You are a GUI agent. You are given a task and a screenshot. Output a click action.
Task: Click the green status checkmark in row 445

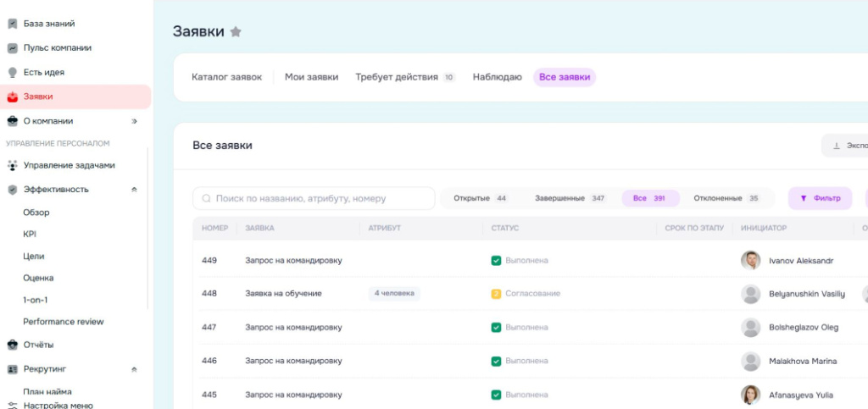[496, 395]
